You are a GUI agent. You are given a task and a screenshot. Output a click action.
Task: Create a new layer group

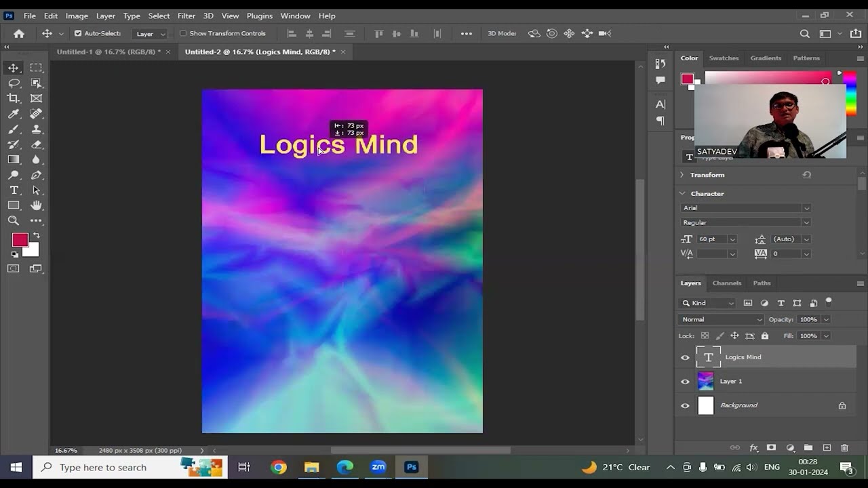click(x=808, y=448)
